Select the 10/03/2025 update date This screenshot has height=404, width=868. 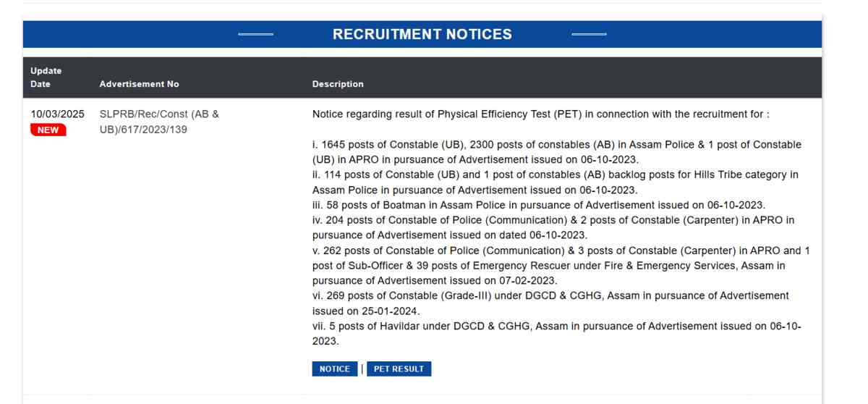tap(58, 114)
